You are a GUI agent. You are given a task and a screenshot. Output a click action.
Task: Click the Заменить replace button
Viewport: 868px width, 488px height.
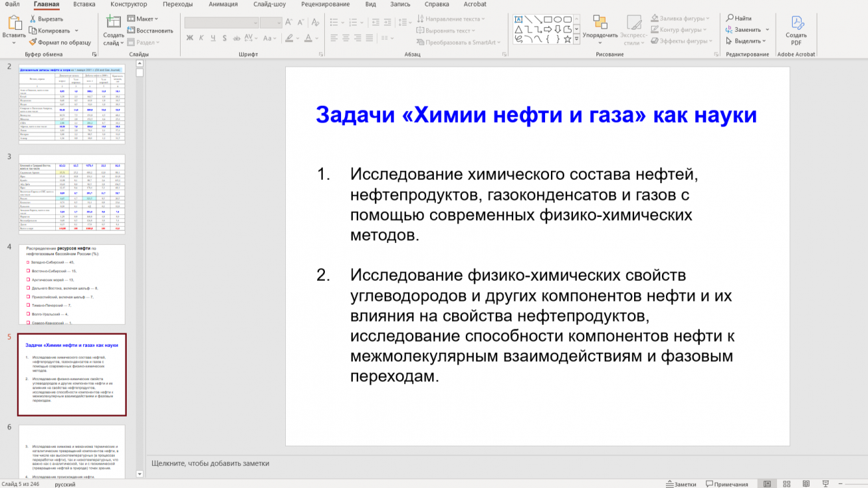[x=747, y=30]
